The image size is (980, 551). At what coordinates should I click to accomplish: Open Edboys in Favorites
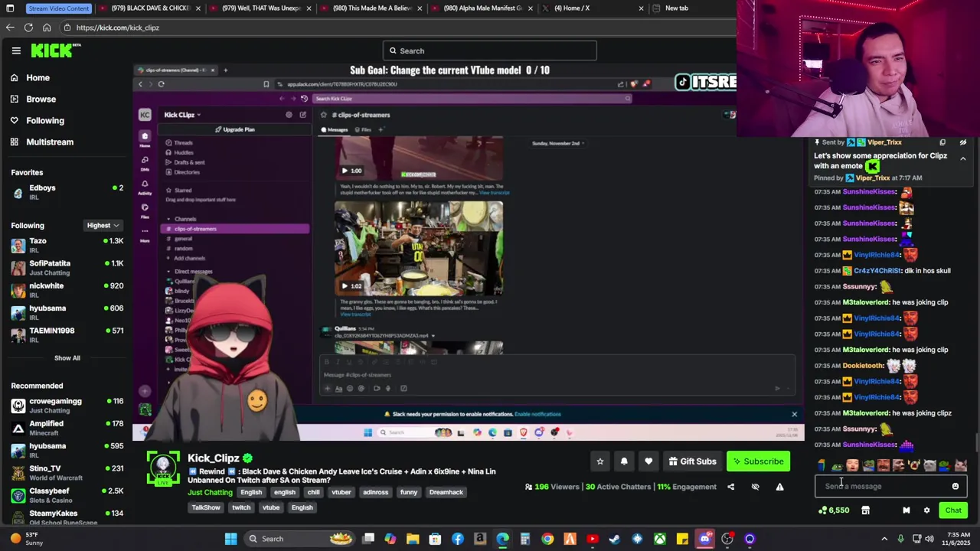67,192
